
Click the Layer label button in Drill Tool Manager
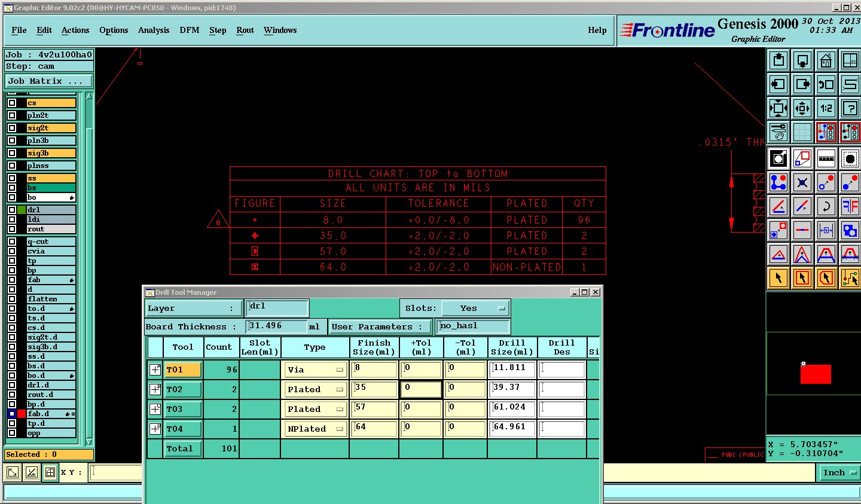(194, 308)
